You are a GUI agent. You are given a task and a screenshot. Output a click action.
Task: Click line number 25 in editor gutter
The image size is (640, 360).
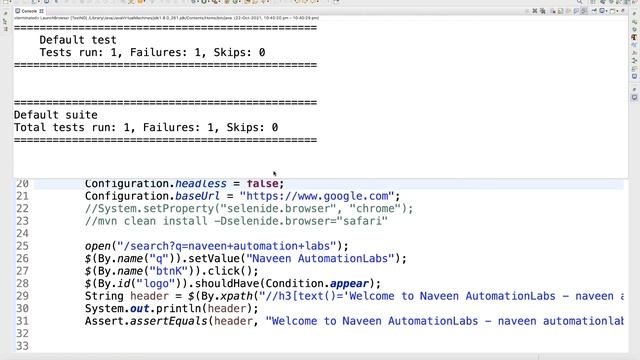pyautogui.click(x=22, y=246)
